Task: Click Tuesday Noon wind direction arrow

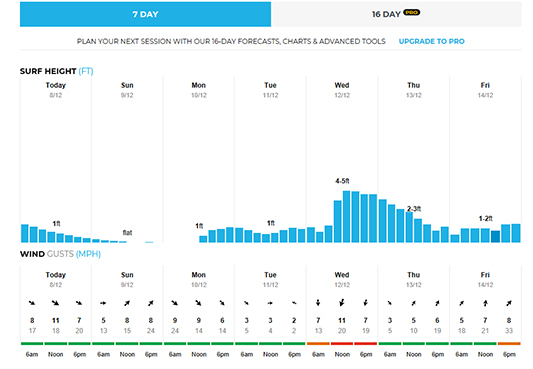Action: [270, 303]
